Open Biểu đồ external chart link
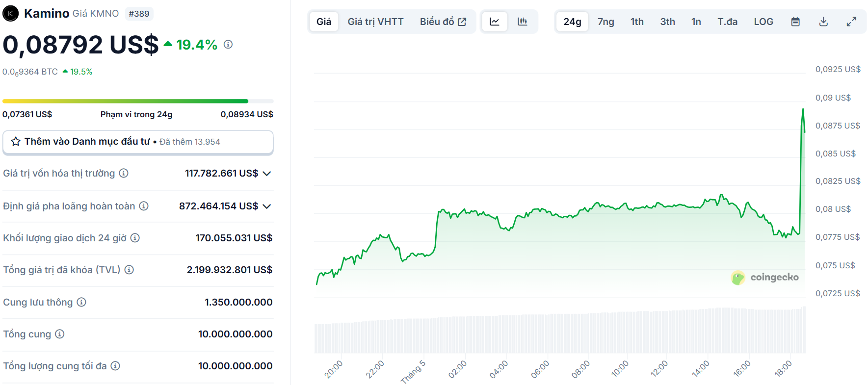The width and height of the screenshot is (868, 385). 443,22
